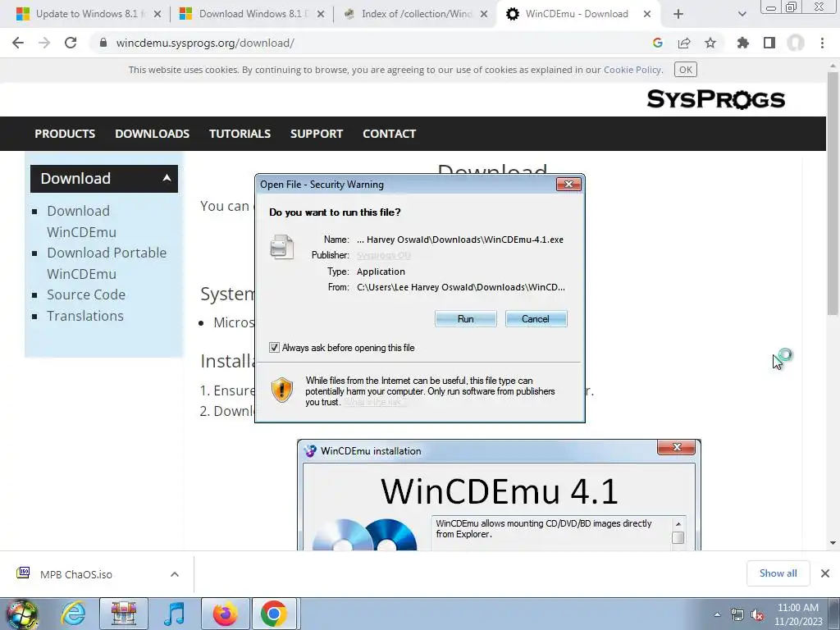Click the scroll up arrow in WinCDEmu installation image
Image resolution: width=840 pixels, height=630 pixels.
[678, 524]
